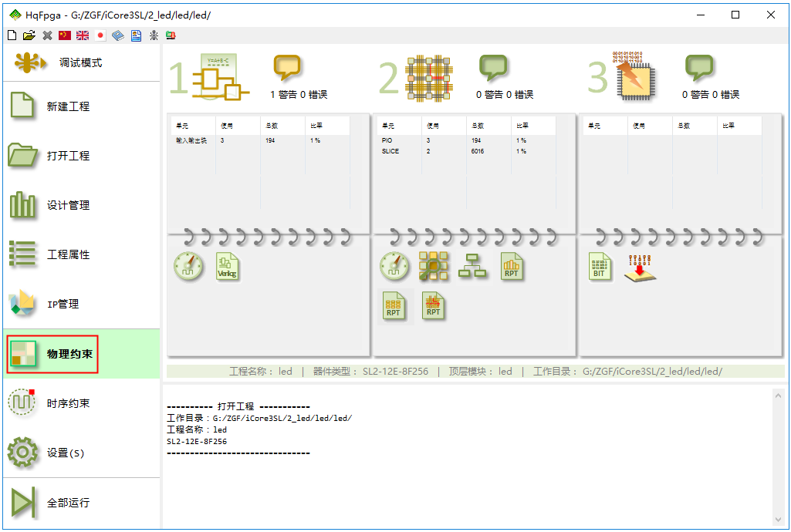Switch language with the Chinese flag icon
The height and width of the screenshot is (532, 791).
(x=65, y=35)
